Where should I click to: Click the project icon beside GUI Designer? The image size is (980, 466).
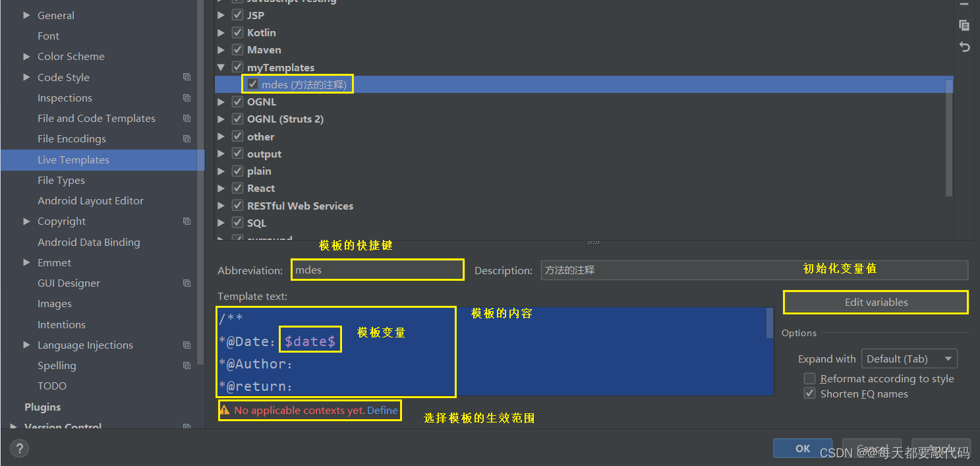pos(187,283)
